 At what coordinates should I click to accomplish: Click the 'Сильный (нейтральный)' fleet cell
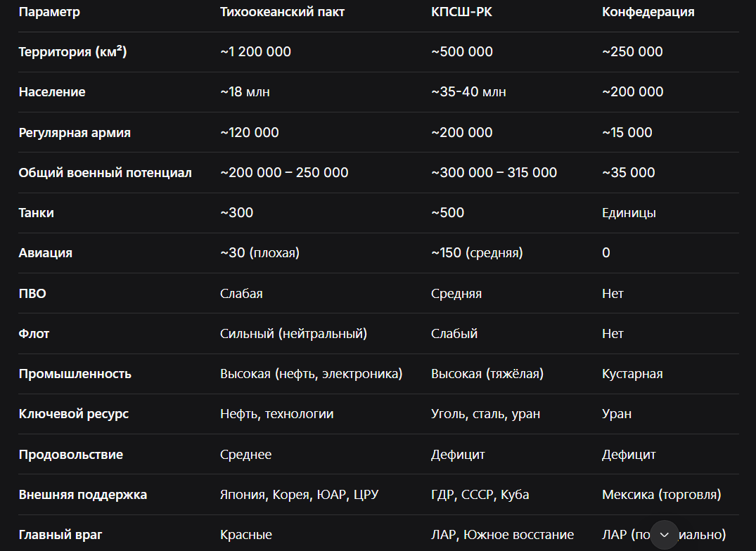pos(293,334)
